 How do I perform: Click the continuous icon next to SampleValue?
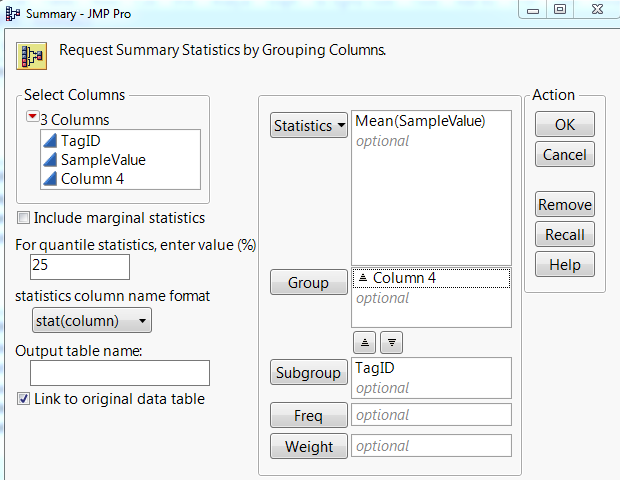tap(49, 160)
